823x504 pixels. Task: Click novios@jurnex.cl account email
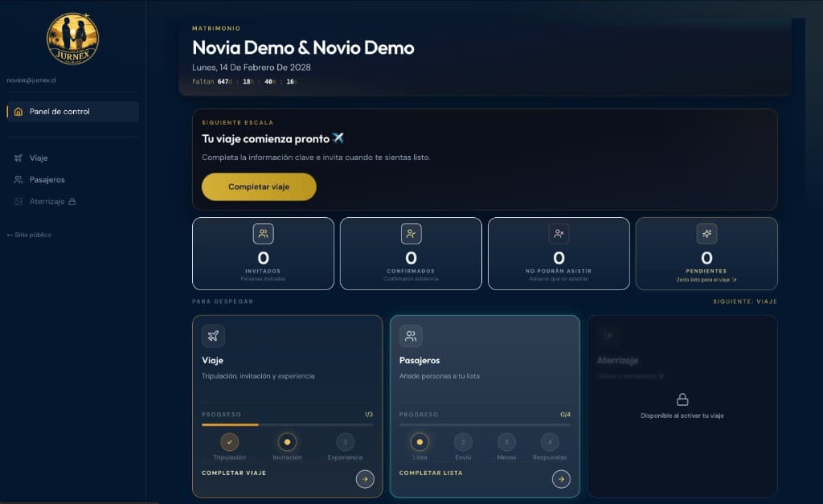point(31,80)
